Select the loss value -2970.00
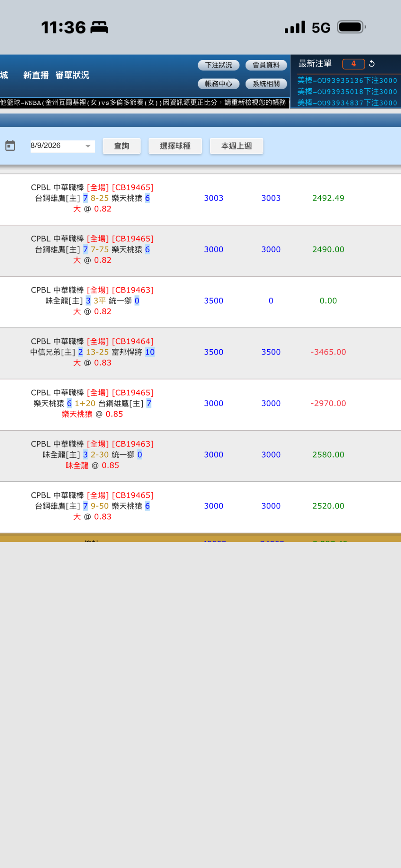Image resolution: width=401 pixels, height=868 pixels. point(328,403)
